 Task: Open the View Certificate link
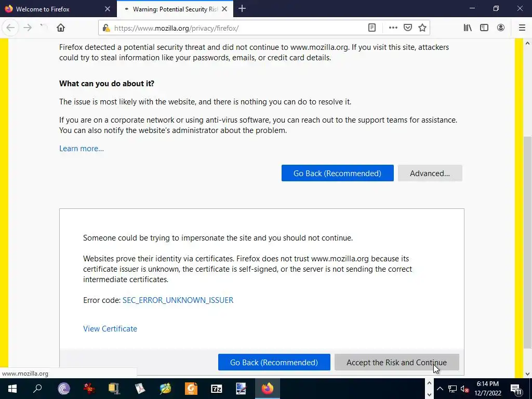(x=110, y=329)
